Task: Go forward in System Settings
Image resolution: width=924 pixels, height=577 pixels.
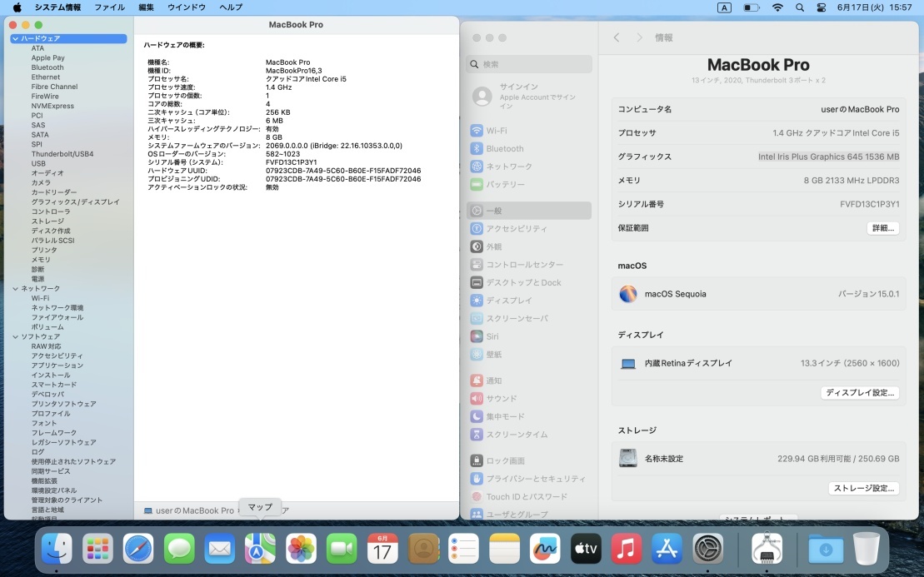Action: point(639,37)
